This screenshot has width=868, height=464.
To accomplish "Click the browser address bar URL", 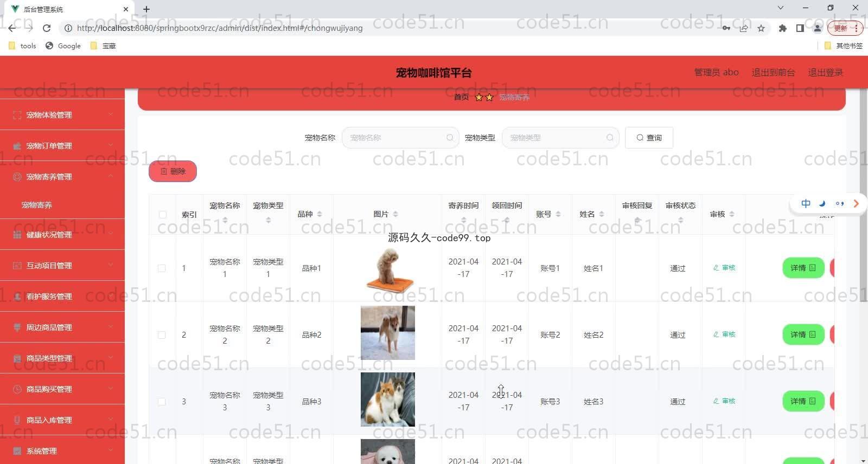I will [x=220, y=28].
